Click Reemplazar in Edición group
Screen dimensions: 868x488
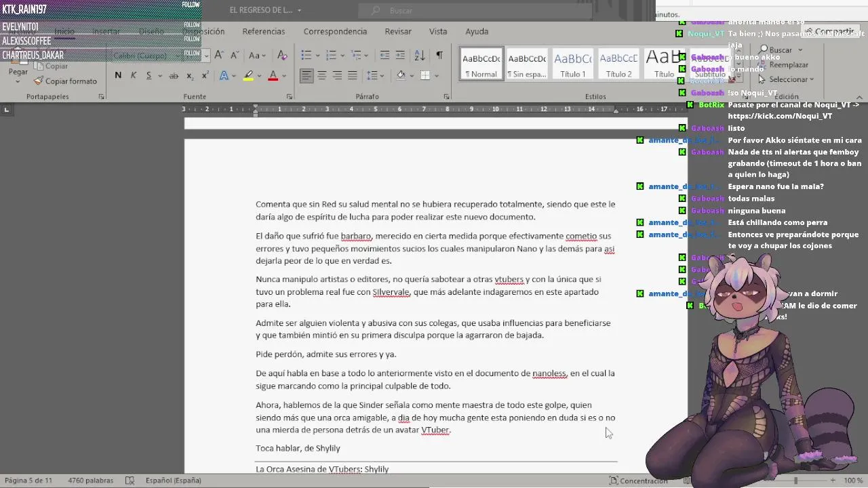coord(783,64)
